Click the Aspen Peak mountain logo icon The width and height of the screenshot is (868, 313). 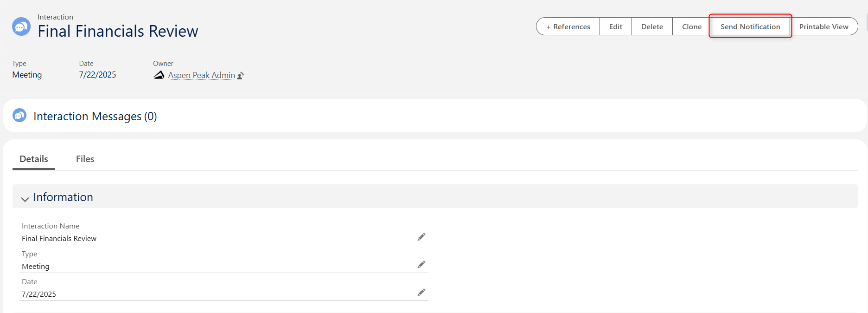[x=159, y=75]
